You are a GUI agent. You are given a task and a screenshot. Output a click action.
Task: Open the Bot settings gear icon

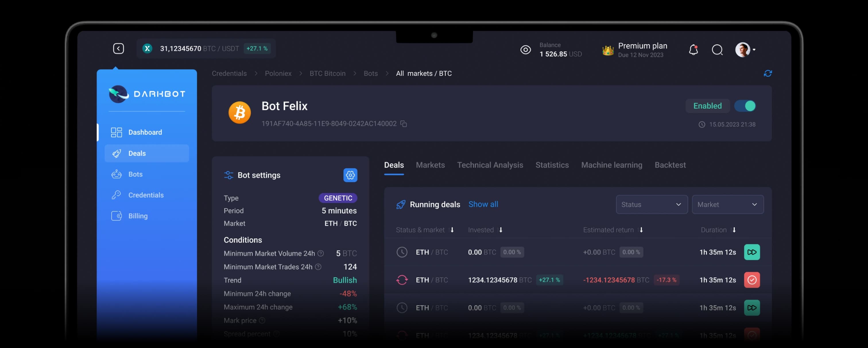tap(350, 175)
